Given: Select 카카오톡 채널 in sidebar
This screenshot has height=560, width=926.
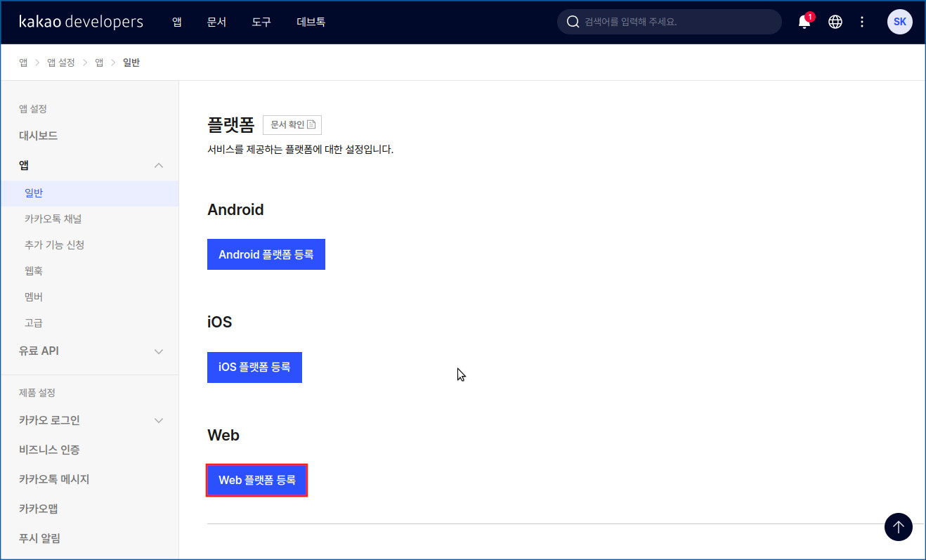Looking at the screenshot, I should point(53,219).
